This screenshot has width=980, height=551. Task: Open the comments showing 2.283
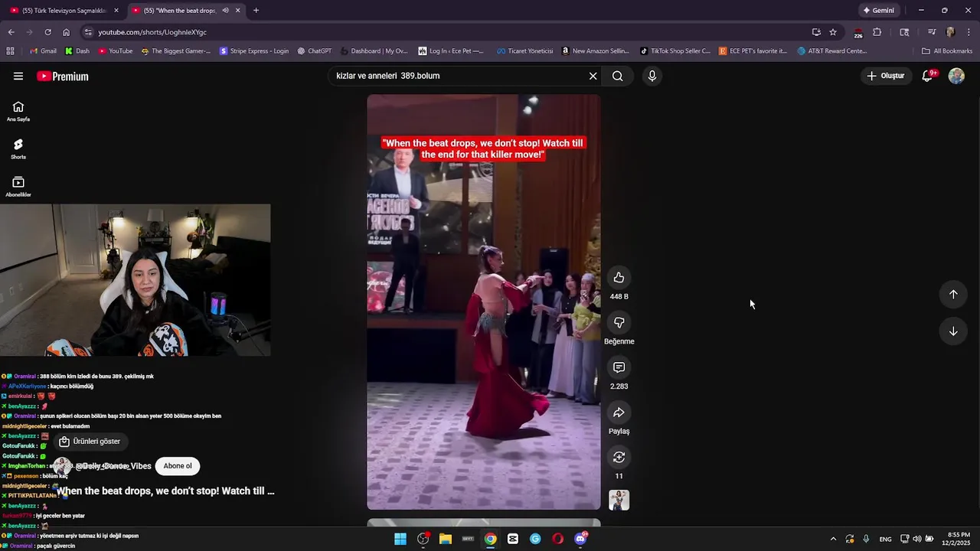point(619,368)
